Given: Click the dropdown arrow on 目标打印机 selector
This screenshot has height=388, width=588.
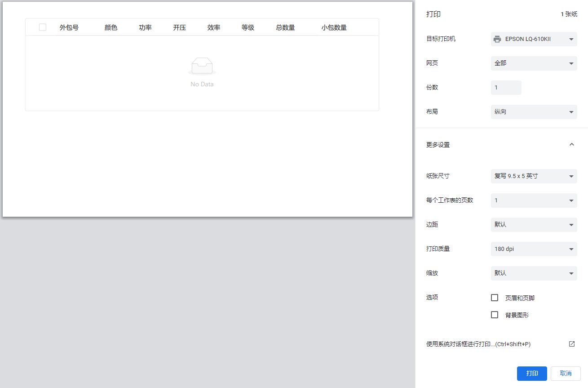Looking at the screenshot, I should pos(571,39).
